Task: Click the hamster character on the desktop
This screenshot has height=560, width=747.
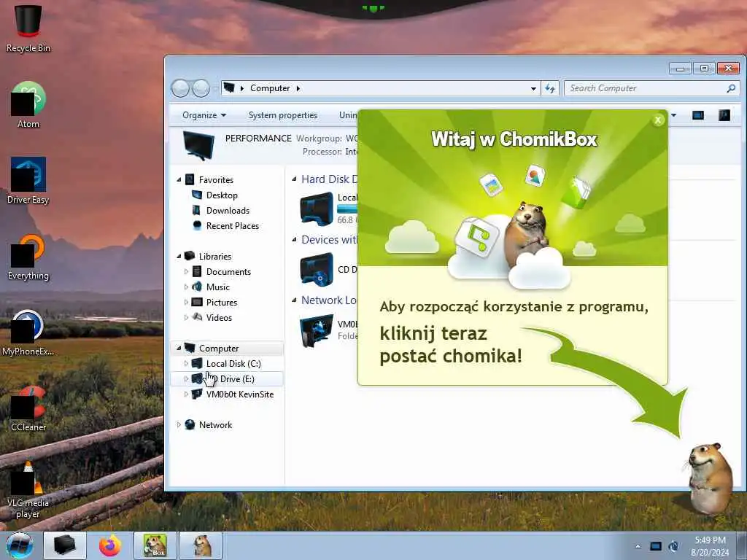Action: (x=709, y=478)
